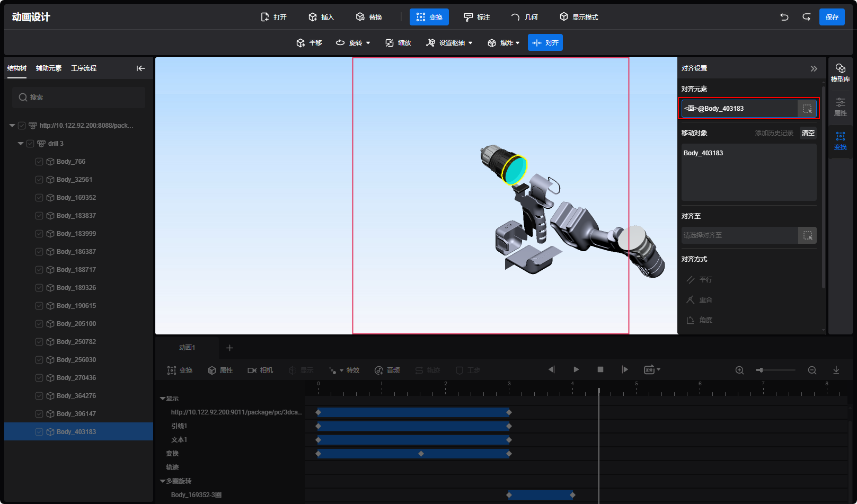Image resolution: width=857 pixels, height=504 pixels.
Task: Select the camera tool in timeline toolbar
Action: [x=260, y=370]
